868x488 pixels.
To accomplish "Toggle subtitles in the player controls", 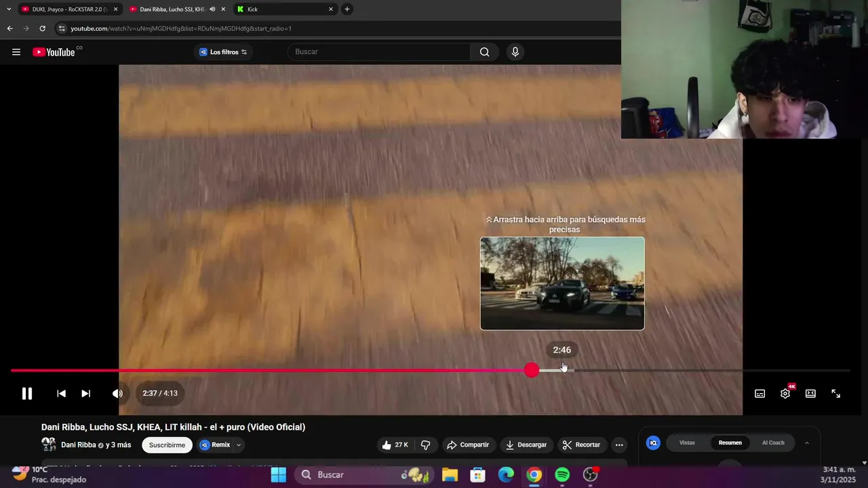I will [x=760, y=393].
